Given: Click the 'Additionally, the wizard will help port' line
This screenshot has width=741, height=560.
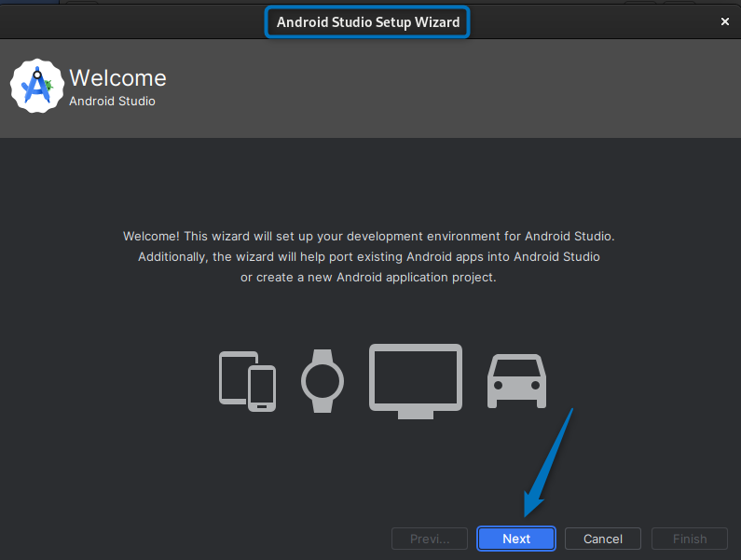Looking at the screenshot, I should [x=368, y=256].
